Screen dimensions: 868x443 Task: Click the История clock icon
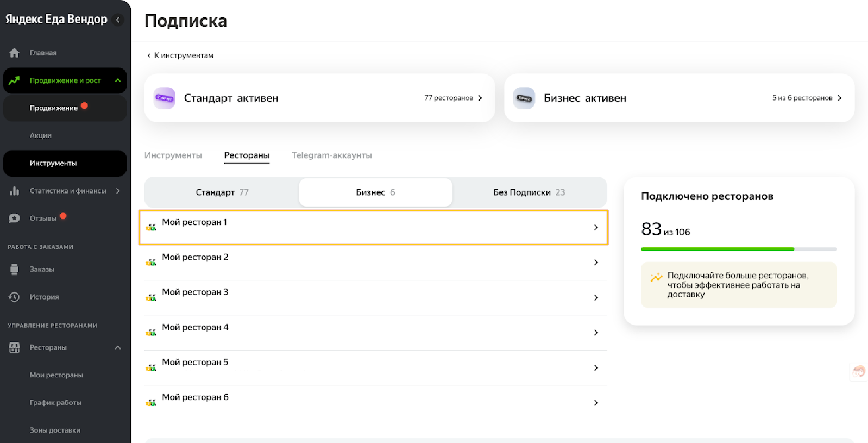(14, 297)
